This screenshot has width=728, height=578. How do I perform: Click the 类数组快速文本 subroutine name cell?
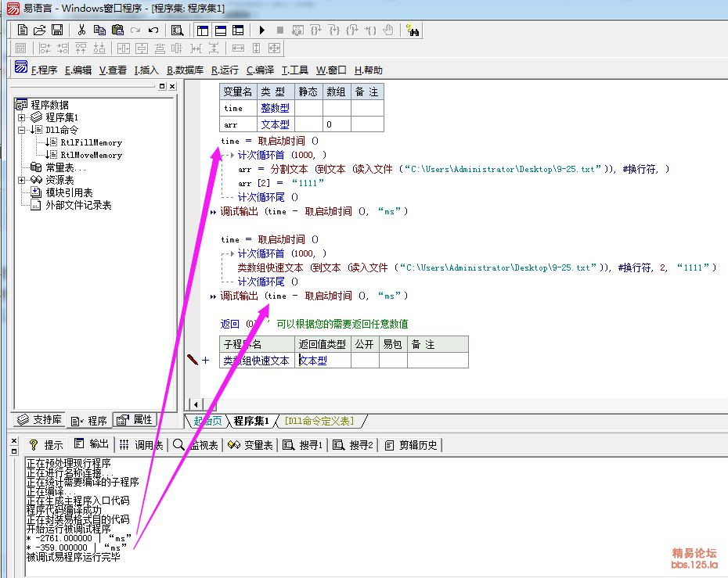[257, 361]
